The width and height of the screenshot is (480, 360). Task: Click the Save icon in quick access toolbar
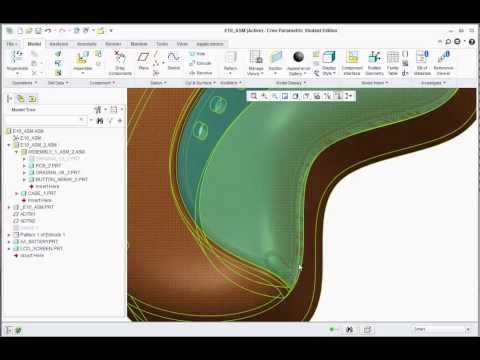[x=38, y=31]
